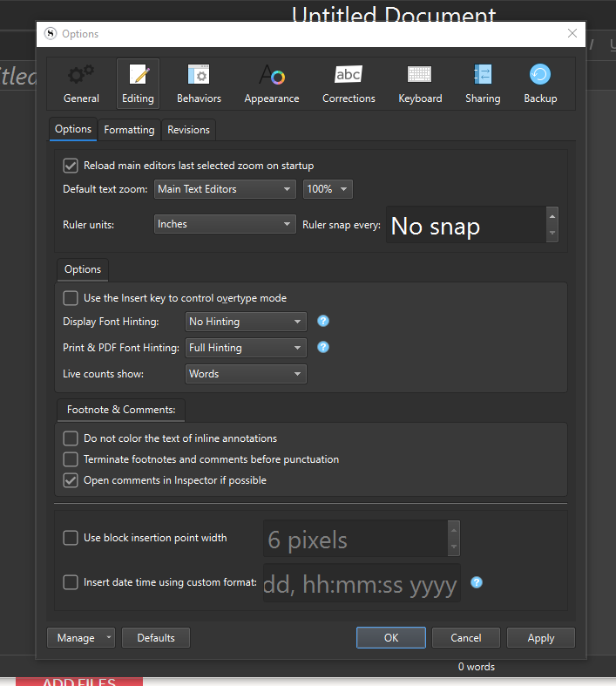Click the Options group header tab
This screenshot has width=616, height=686.
83,269
